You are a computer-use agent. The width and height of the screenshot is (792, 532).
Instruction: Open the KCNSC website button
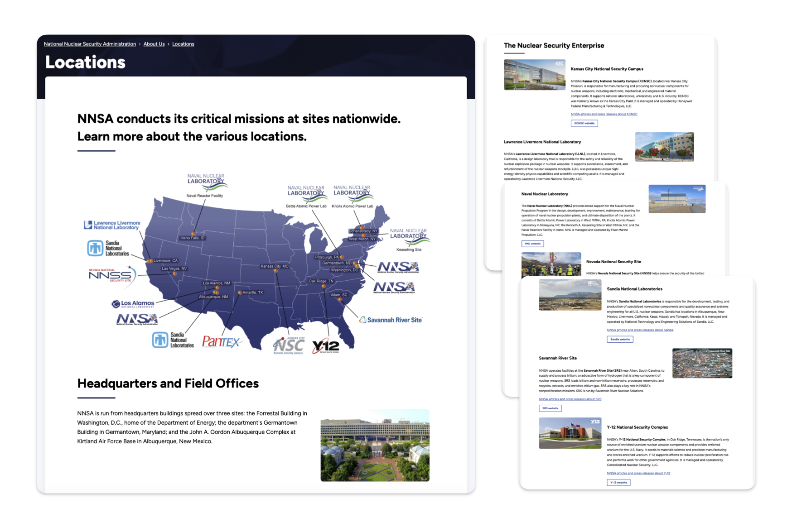pos(584,123)
